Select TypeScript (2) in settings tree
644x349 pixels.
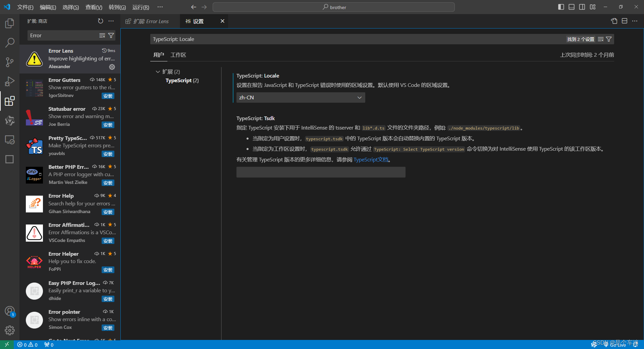pyautogui.click(x=182, y=81)
